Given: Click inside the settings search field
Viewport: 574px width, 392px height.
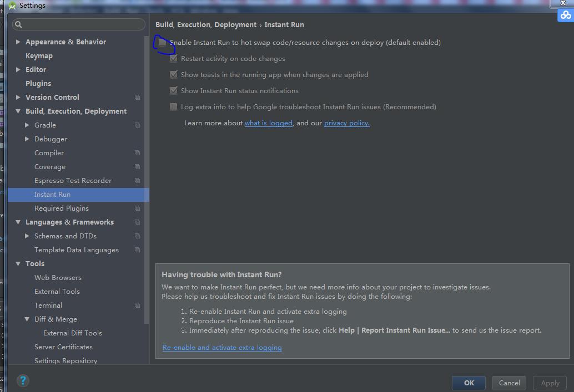Looking at the screenshot, I should 78,24.
